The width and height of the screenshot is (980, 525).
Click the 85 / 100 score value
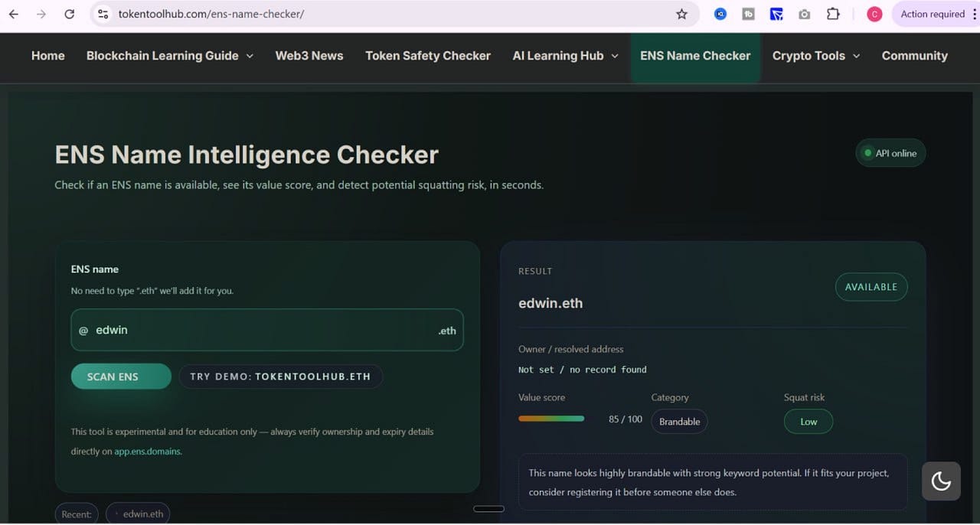(626, 419)
